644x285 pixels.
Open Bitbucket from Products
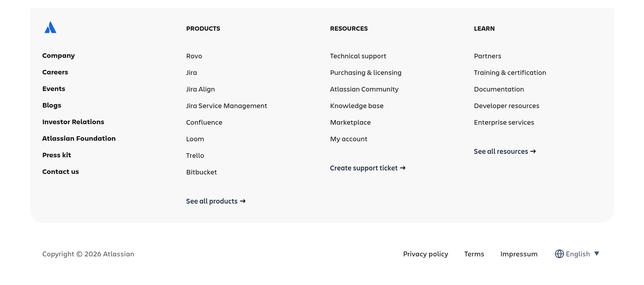point(201,172)
